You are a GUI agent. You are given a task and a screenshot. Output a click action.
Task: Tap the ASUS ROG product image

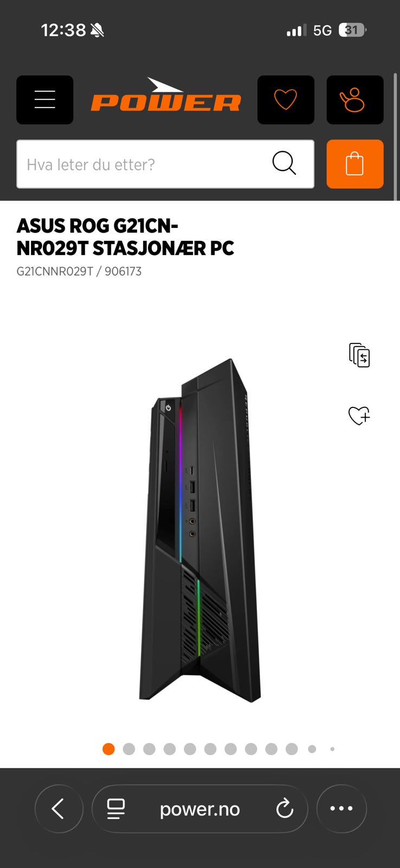(200, 530)
